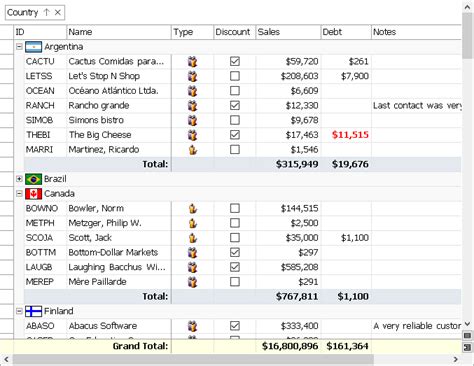Remove the Country grouping with the X
This screenshot has width=474, height=366.
pyautogui.click(x=58, y=12)
